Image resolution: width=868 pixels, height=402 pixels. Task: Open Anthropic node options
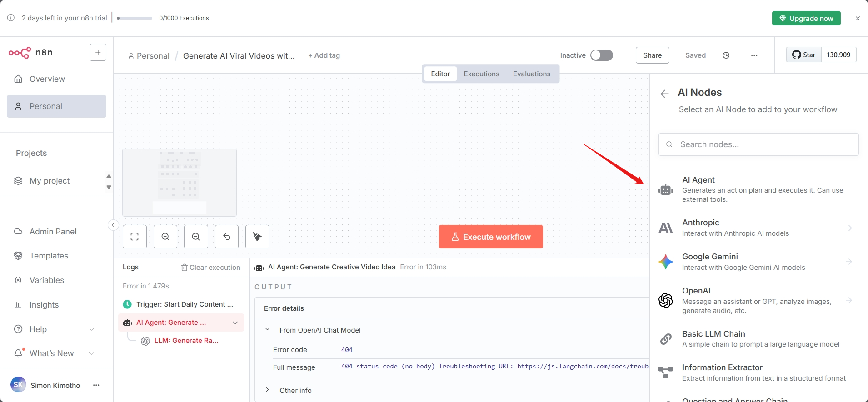pos(758,228)
